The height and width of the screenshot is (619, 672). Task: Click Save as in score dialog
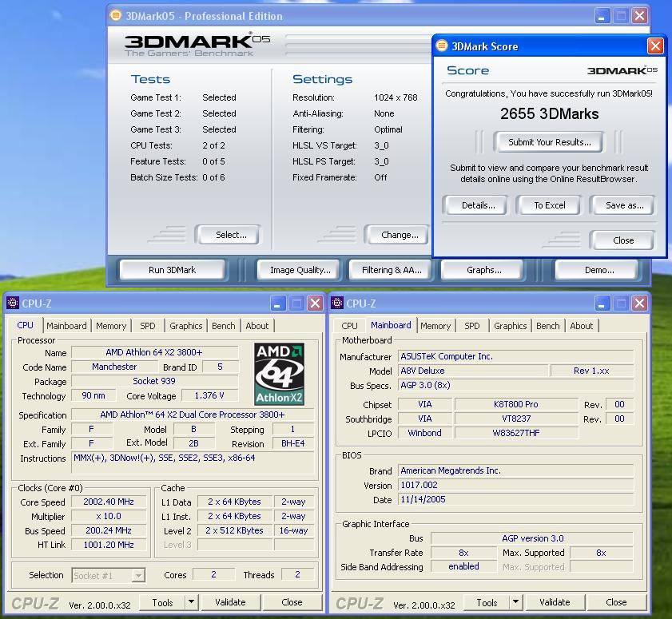623,205
